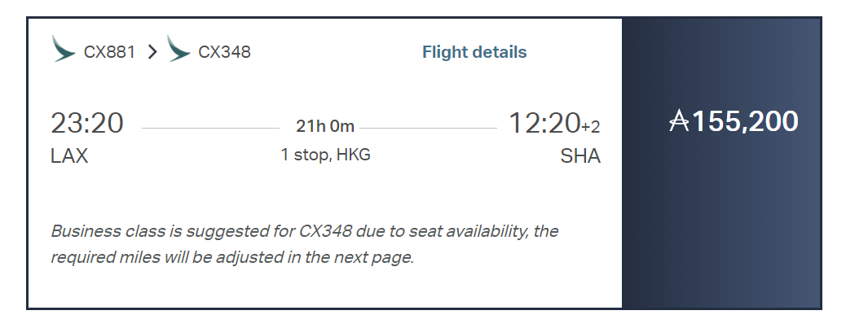Screen dimensions: 868x328
Task: Click the SHA destination airport code
Action: coord(580,156)
